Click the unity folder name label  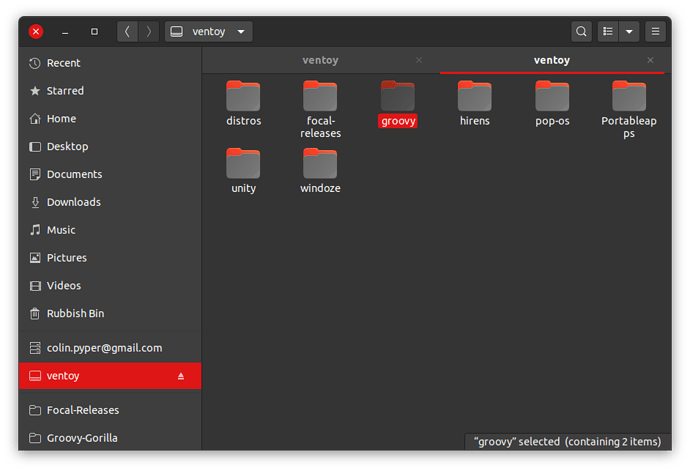(x=243, y=188)
